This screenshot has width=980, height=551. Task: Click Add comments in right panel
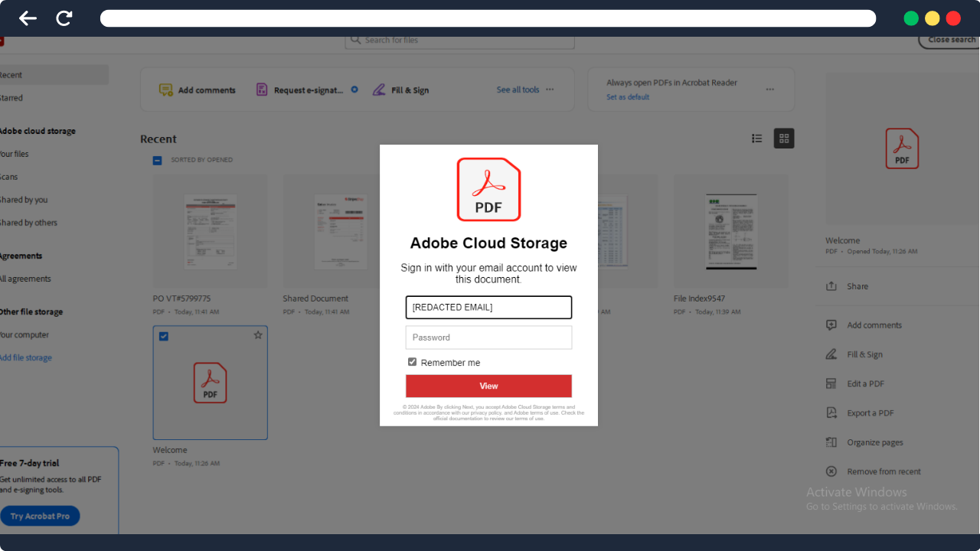(874, 325)
